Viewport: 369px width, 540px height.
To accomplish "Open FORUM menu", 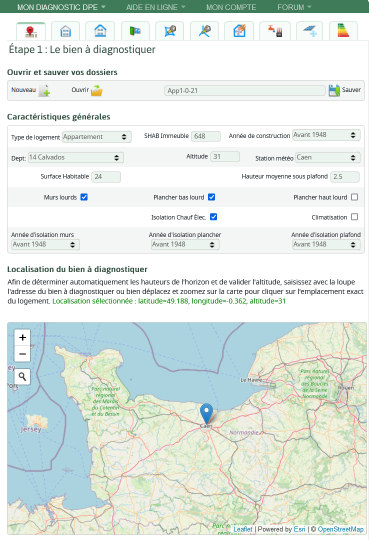I will (294, 7).
